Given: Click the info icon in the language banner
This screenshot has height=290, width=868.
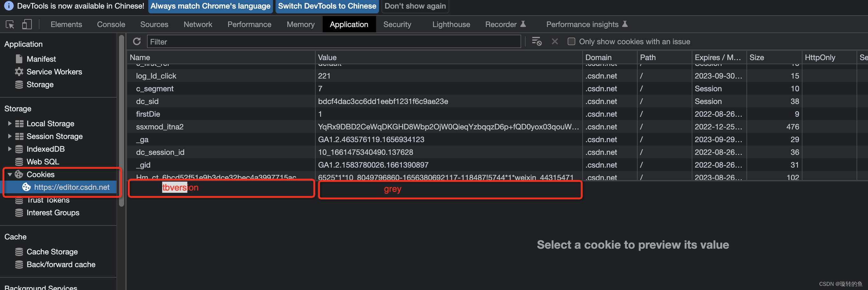Looking at the screenshot, I should (8, 6).
